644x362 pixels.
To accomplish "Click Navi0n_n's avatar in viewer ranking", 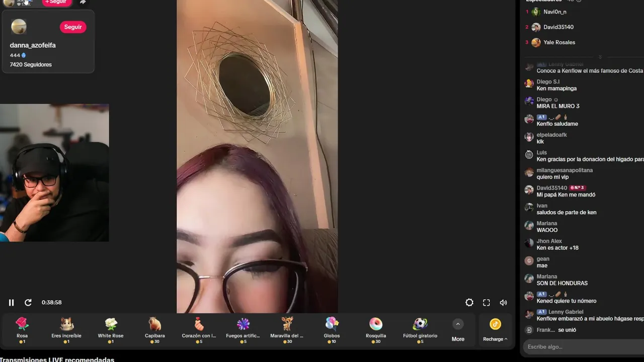I will (x=536, y=12).
